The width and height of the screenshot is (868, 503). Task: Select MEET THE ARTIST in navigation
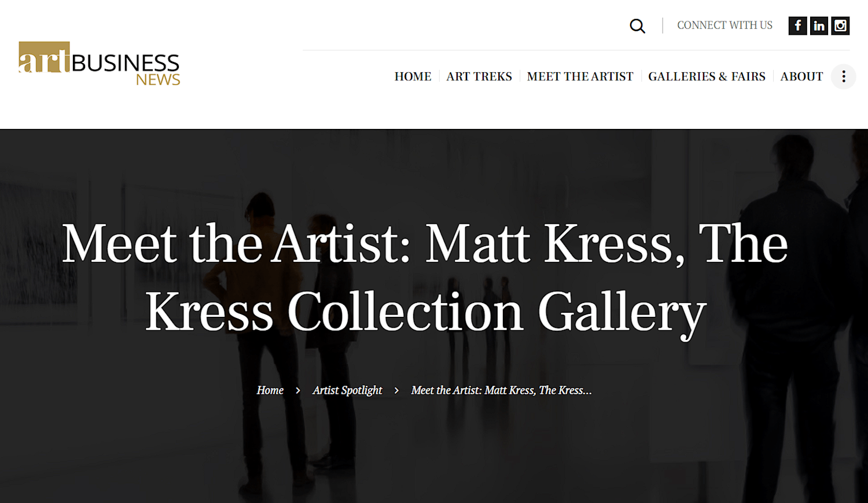click(x=580, y=76)
